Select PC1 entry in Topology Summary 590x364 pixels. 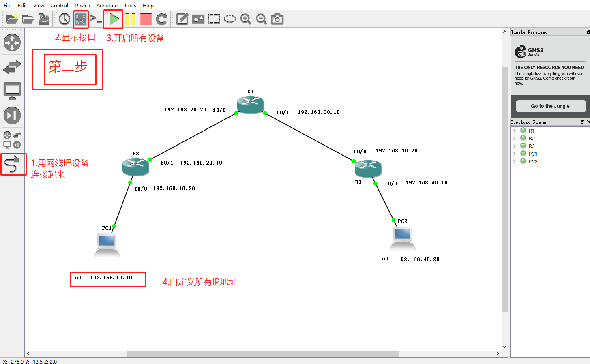[x=533, y=154]
